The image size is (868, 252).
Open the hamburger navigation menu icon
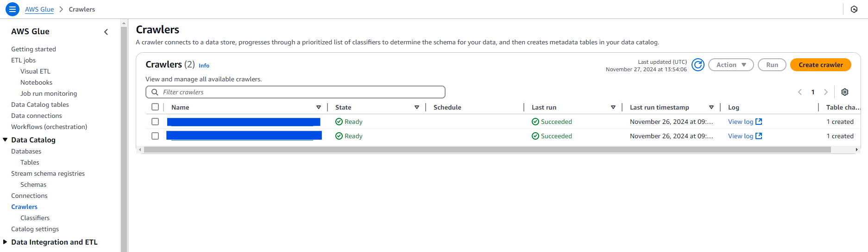(13, 9)
